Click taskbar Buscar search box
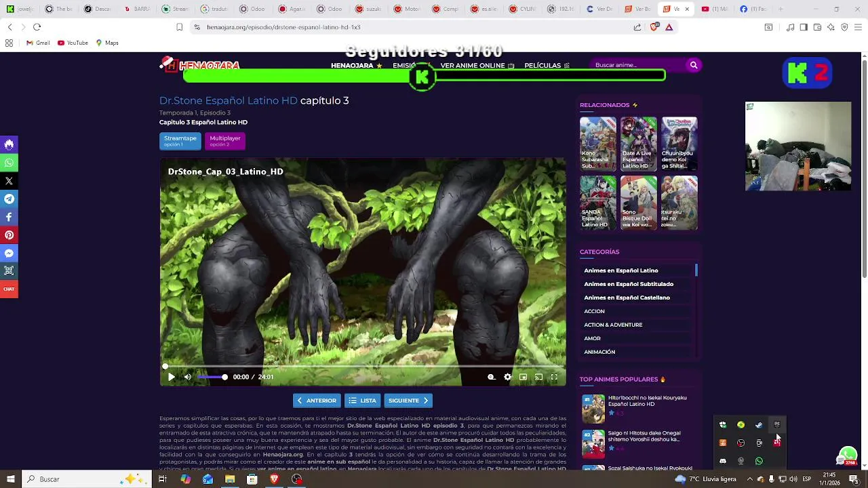The image size is (868, 488). pyautogui.click(x=87, y=479)
